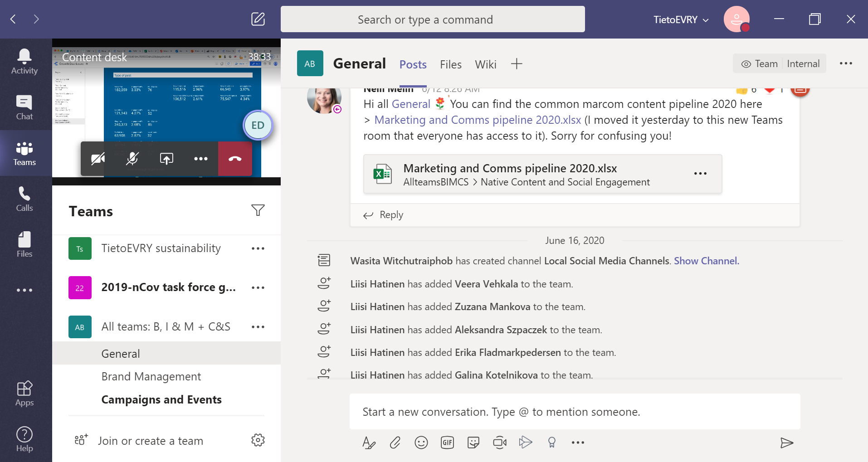This screenshot has width=868, height=462.
Task: Click the search or command box
Action: (x=432, y=19)
